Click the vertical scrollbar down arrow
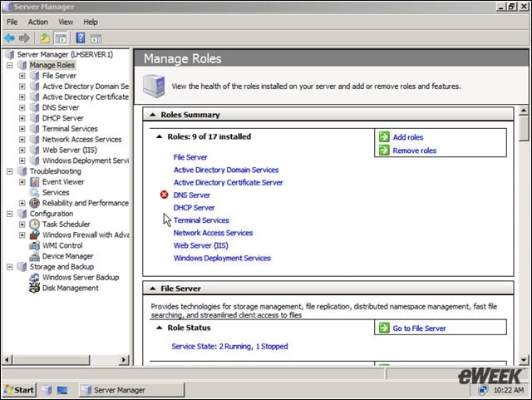 [x=524, y=359]
